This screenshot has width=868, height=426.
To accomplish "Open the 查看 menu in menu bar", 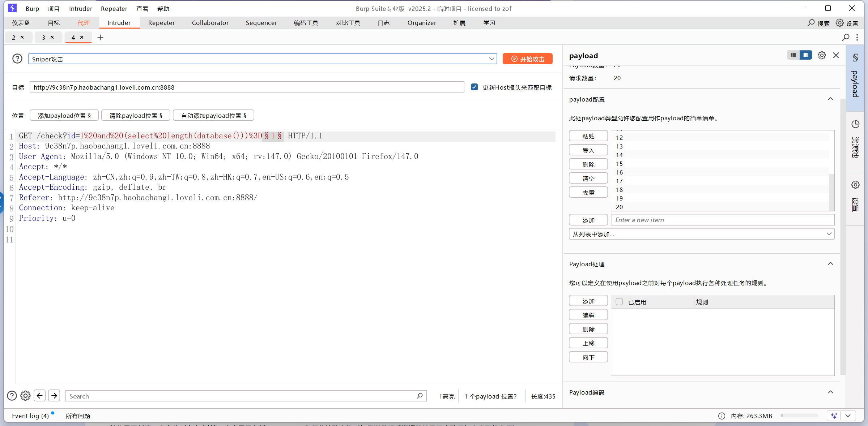I will [142, 9].
